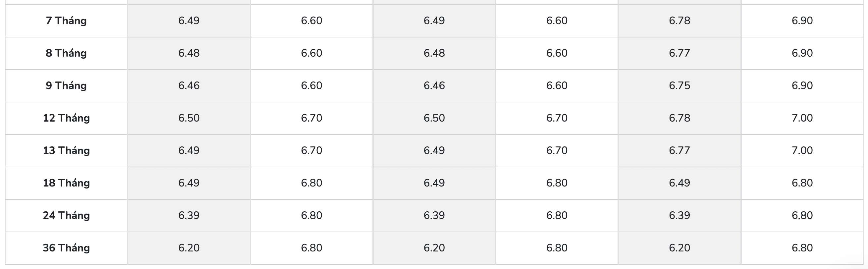Screen dimensions: 868x269
Task: Select the 6.90 value in 7 Tháng row
Action: (802, 21)
